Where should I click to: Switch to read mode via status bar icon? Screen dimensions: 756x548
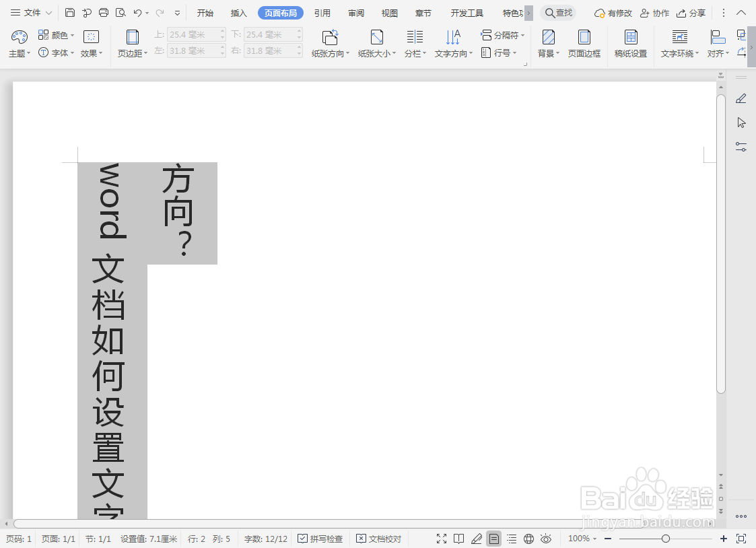point(458,539)
